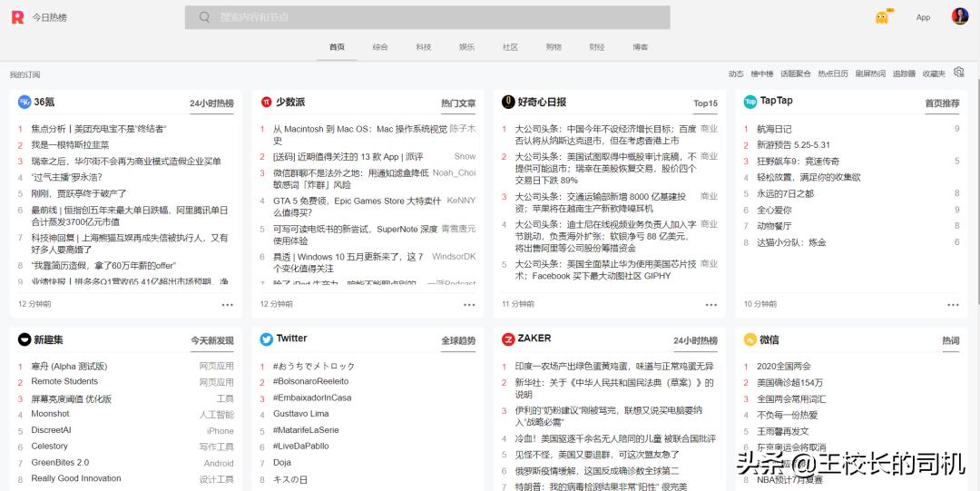Open Twitter trend Gusttavo Lima
This screenshot has width=980, height=491.
click(x=301, y=414)
